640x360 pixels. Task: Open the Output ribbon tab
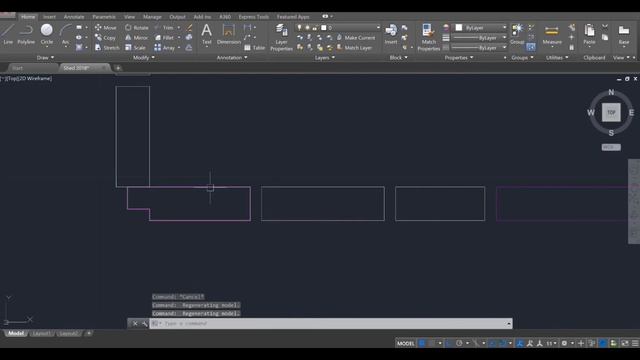[177, 17]
